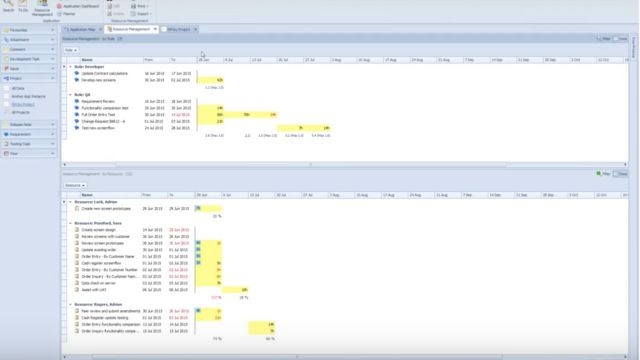
Task: Open All Projects under Project
Action: coord(20,112)
